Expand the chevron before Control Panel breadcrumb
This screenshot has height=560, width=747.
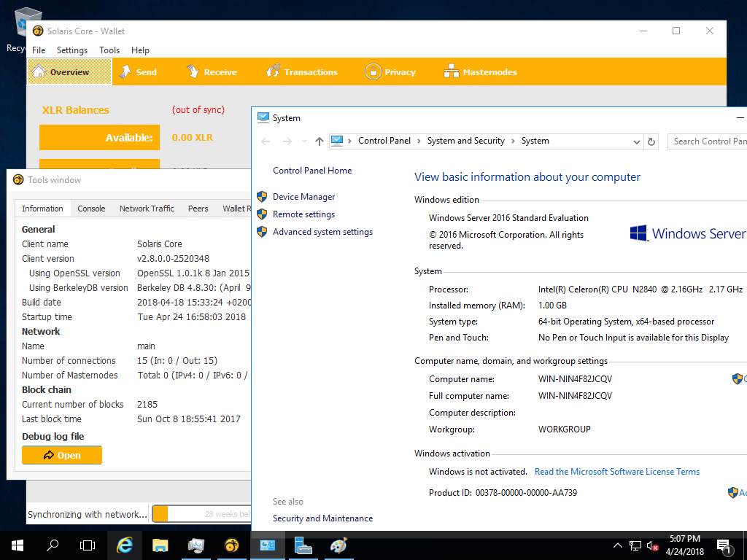pos(349,141)
